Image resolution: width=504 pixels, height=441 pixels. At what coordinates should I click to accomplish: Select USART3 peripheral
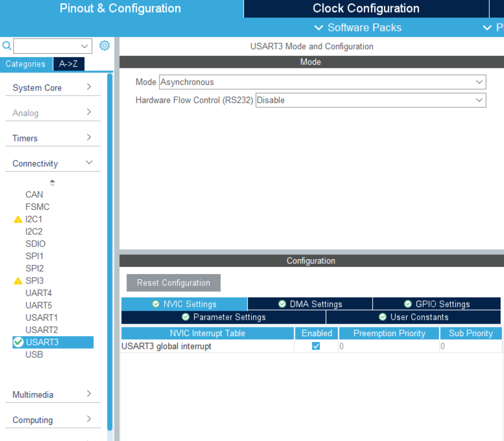pyautogui.click(x=53, y=343)
